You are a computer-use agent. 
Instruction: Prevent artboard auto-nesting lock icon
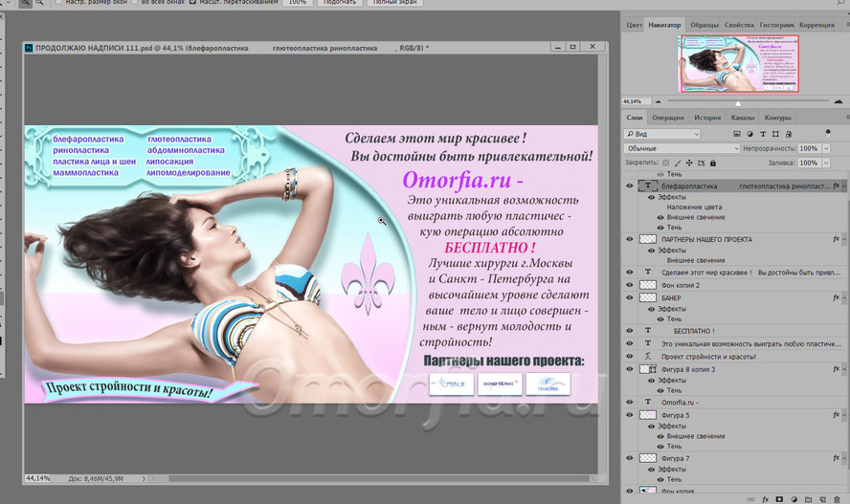(701, 163)
